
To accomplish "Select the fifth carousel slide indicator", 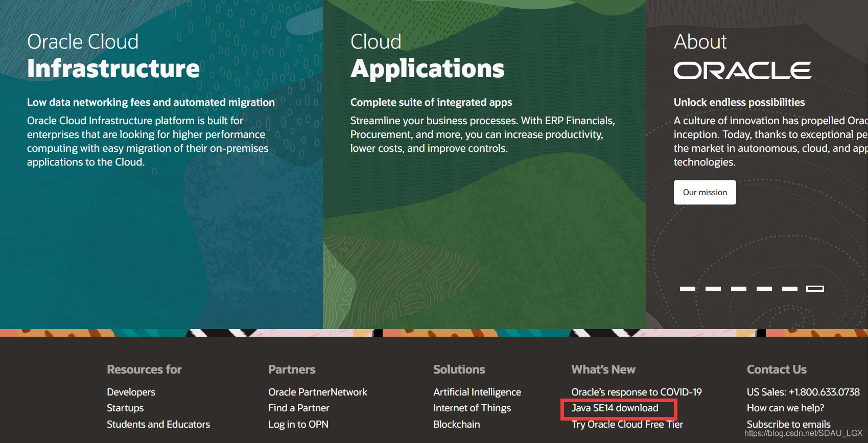I will click(790, 289).
